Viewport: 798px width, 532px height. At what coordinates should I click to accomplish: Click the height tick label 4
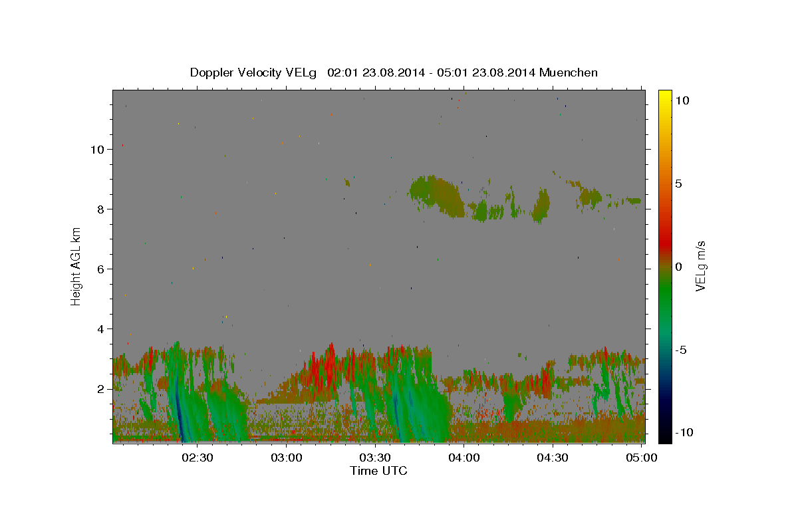(x=101, y=329)
